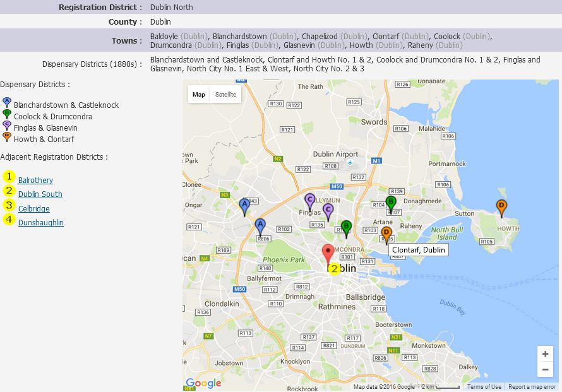Click the orange "D" marker on Howth peninsula
Image resolution: width=562 pixels, height=392 pixels.
pyautogui.click(x=501, y=205)
